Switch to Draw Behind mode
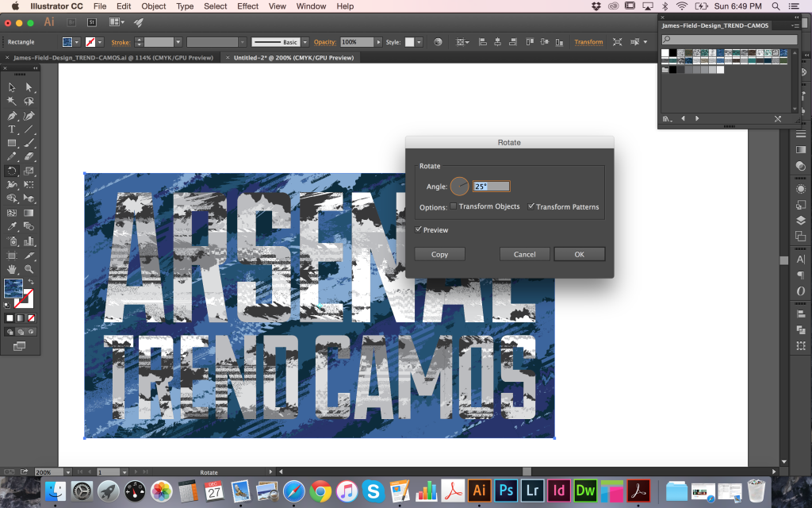The image size is (812, 508). tap(21, 332)
